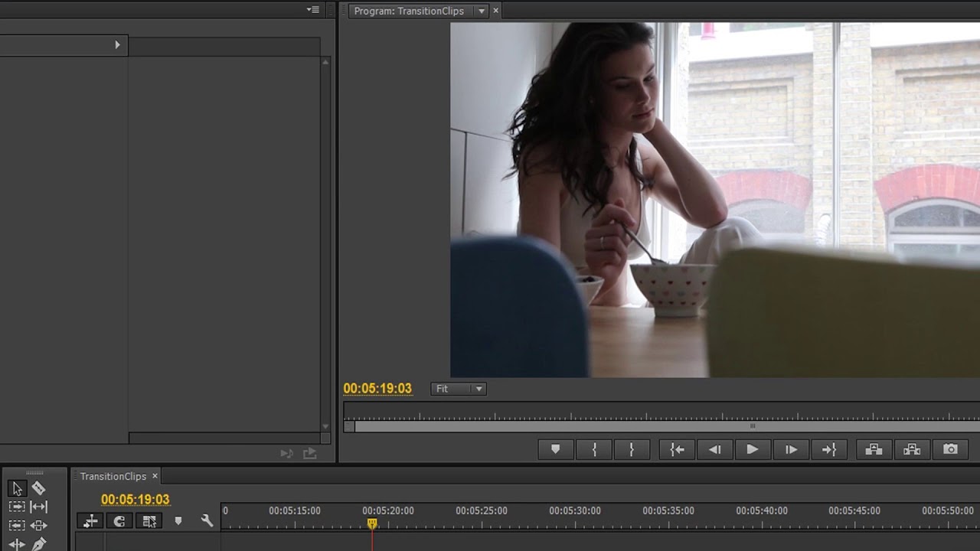
Task: Select the Razor tool
Action: pyautogui.click(x=38, y=488)
